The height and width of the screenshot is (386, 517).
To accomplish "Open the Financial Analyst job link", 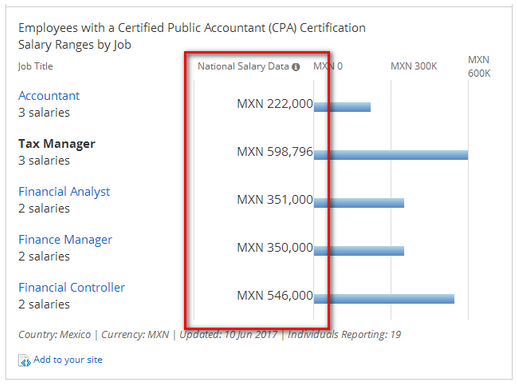I will click(64, 192).
